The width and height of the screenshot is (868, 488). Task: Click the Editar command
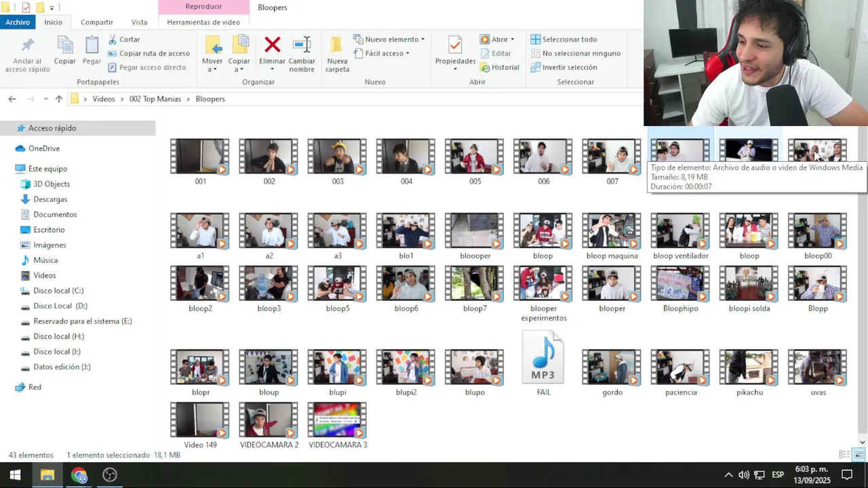tap(496, 54)
